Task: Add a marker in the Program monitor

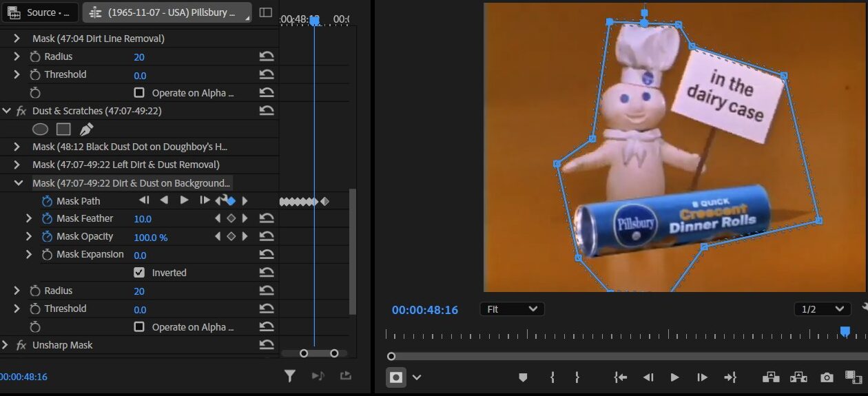Action: tap(523, 377)
